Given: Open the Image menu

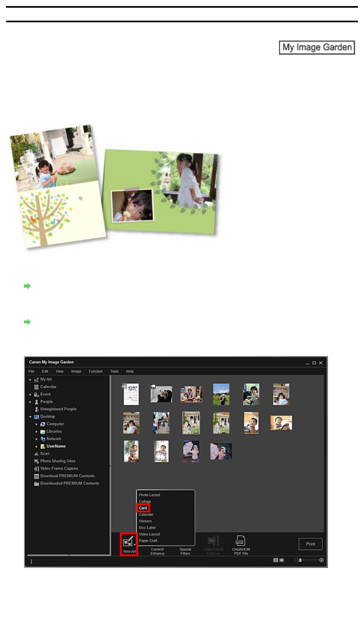Looking at the screenshot, I should pyautogui.click(x=76, y=371).
